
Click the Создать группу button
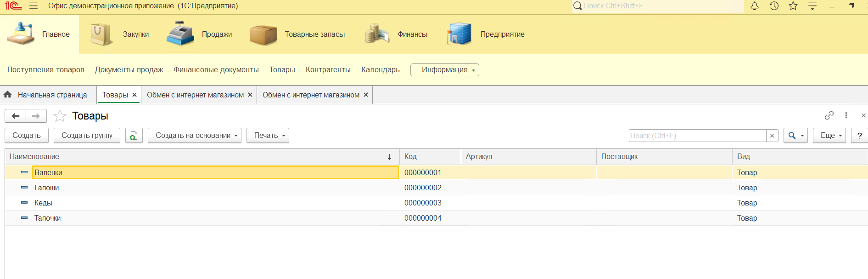pyautogui.click(x=87, y=136)
